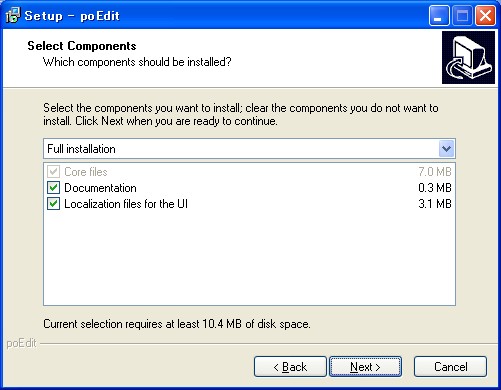
Task: Go back with the Back button
Action: (290, 367)
